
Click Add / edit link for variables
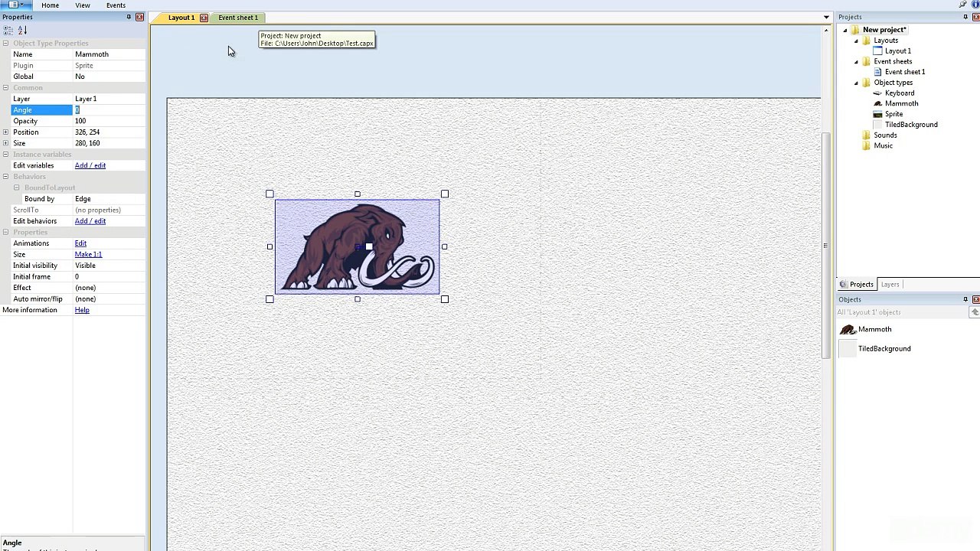[x=90, y=165]
